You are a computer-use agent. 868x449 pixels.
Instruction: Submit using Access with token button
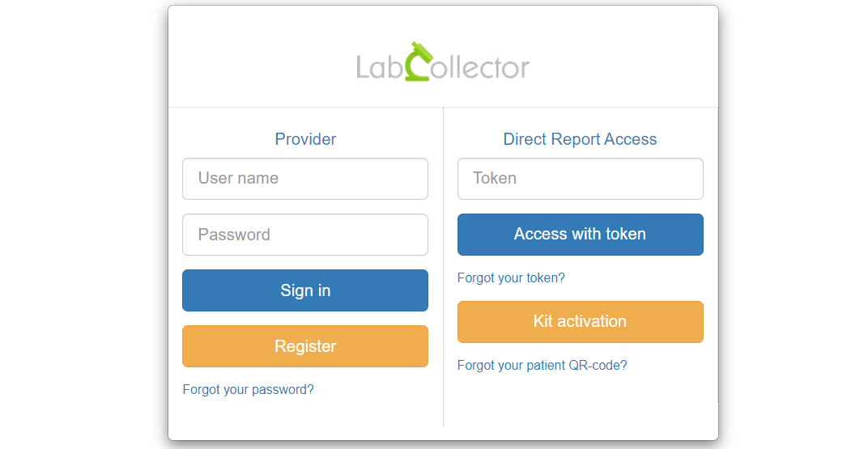tap(580, 235)
